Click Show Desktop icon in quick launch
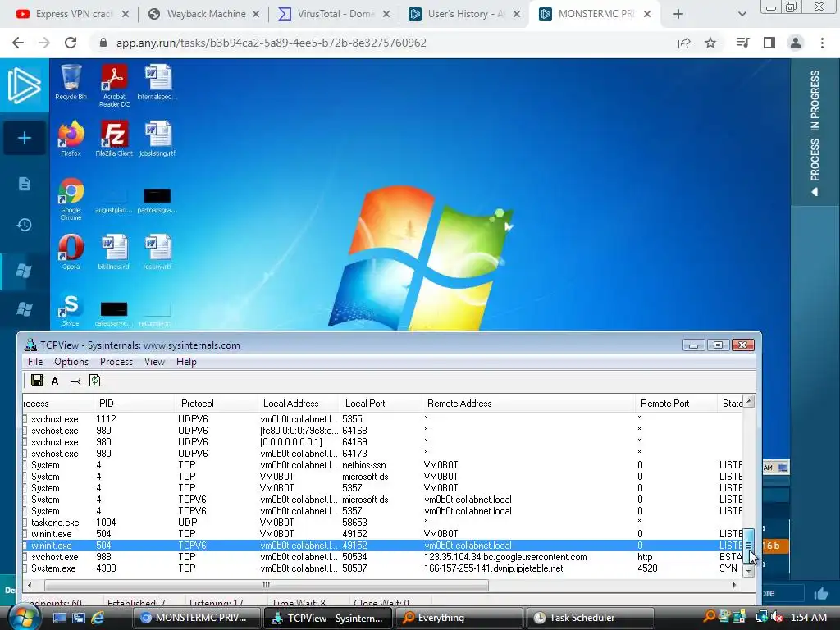Viewport: 840px width, 630px height. (x=59, y=618)
